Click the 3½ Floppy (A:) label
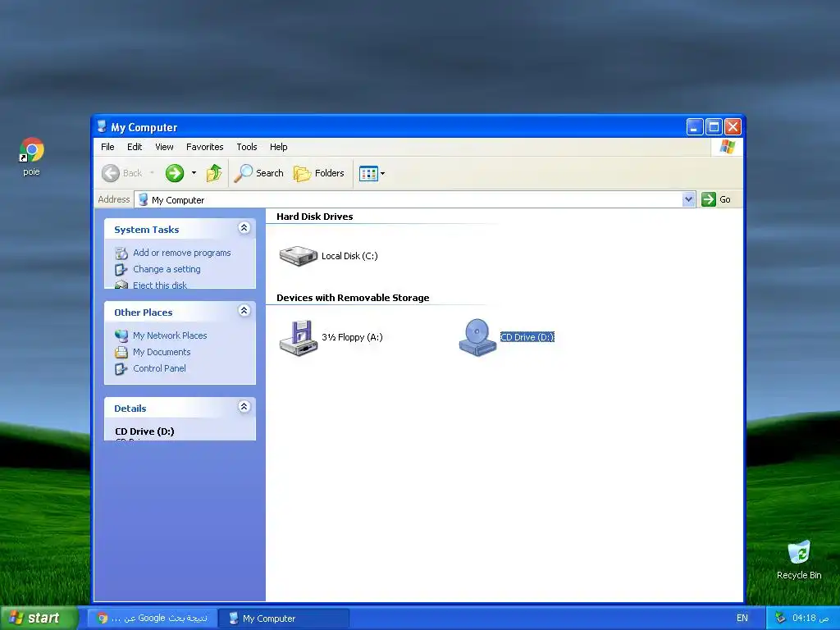The height and width of the screenshot is (630, 840). coord(352,337)
